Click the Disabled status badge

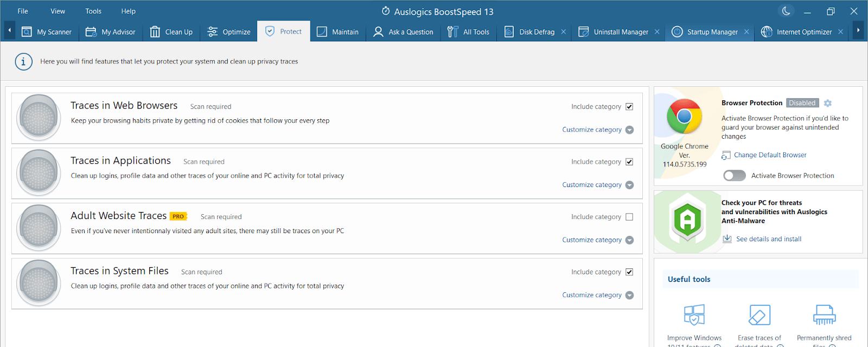802,103
